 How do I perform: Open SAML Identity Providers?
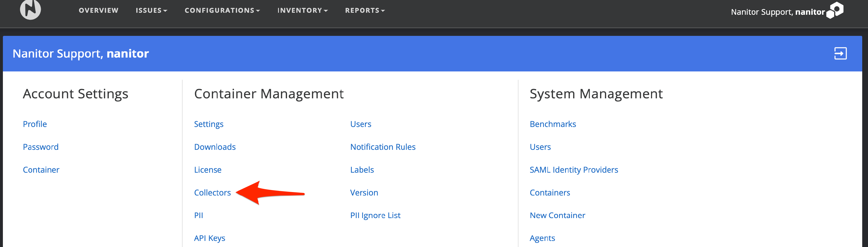click(573, 170)
